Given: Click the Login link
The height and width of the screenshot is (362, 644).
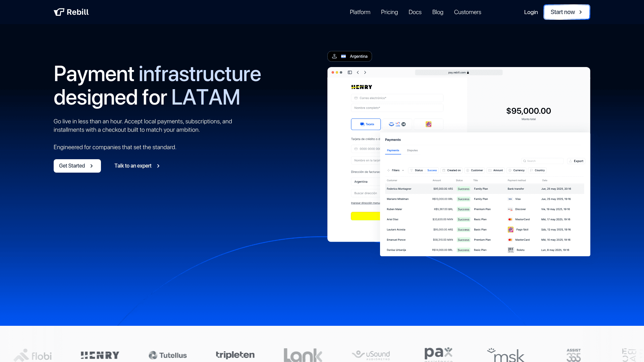Looking at the screenshot, I should click(531, 12).
